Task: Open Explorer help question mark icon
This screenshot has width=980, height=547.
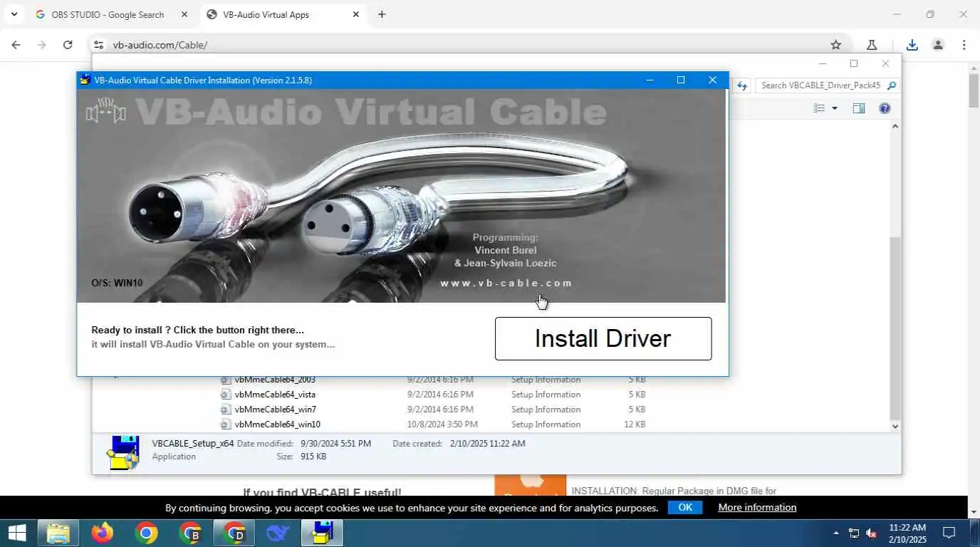Action: click(x=885, y=108)
